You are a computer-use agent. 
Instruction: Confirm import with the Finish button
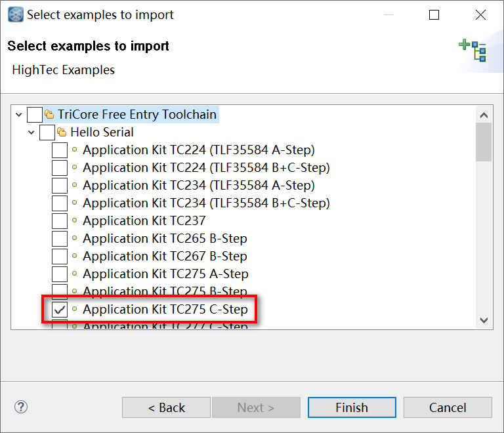point(352,407)
